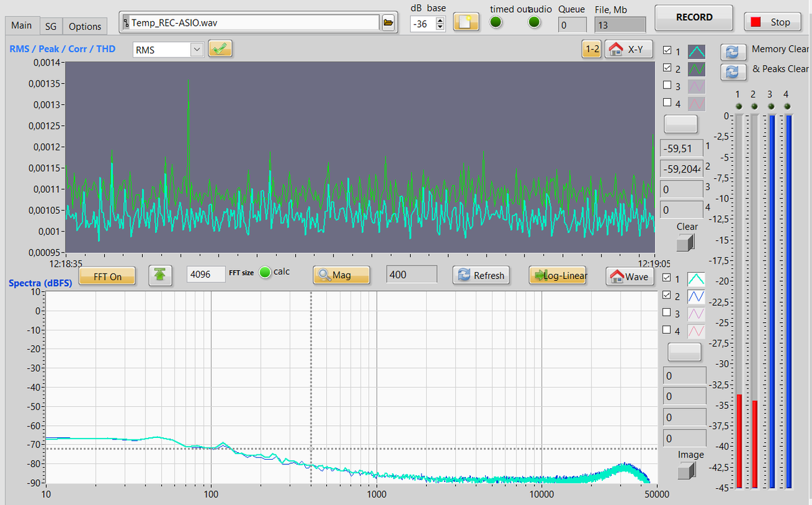812x505 pixels.
Task: Enable spectra channel 4 checkbox
Action: point(668,330)
